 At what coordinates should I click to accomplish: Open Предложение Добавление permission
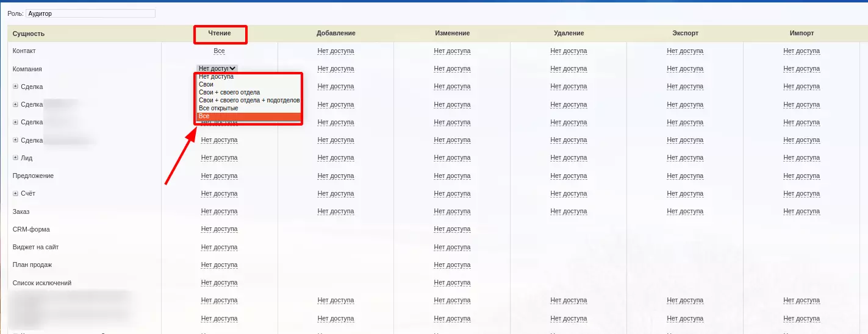tap(335, 176)
